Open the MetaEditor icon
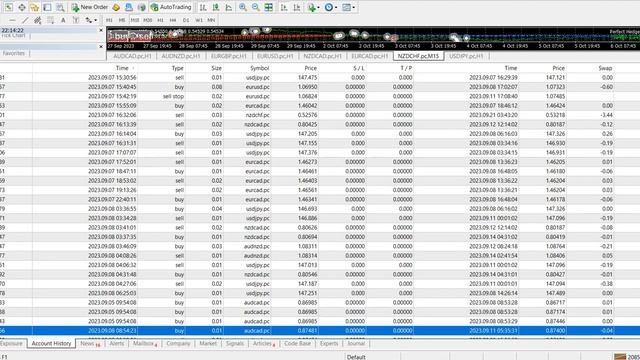 click(116, 7)
